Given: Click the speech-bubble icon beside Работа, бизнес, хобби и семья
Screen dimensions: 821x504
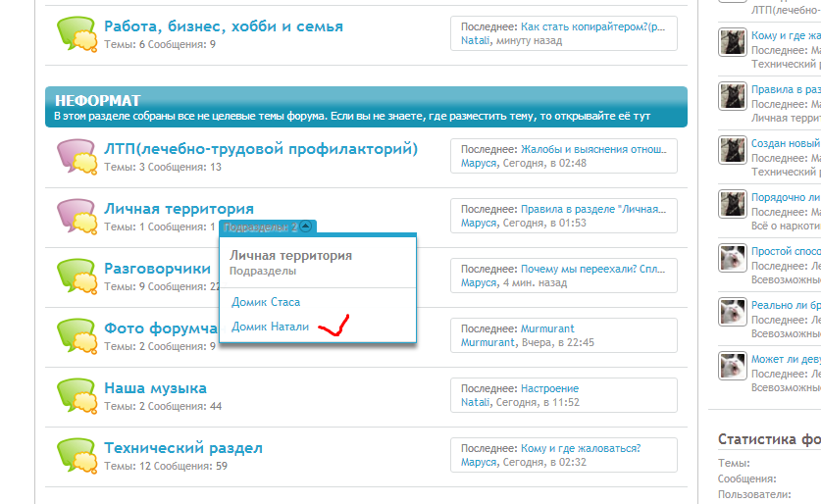Looking at the screenshot, I should click(x=76, y=33).
